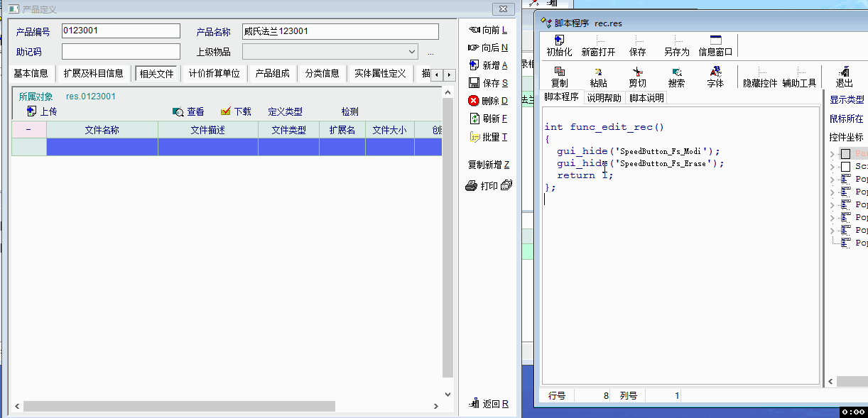Click the 信息窗口 (Info window) icon
Image resolution: width=868 pixels, height=418 pixels.
click(715, 41)
